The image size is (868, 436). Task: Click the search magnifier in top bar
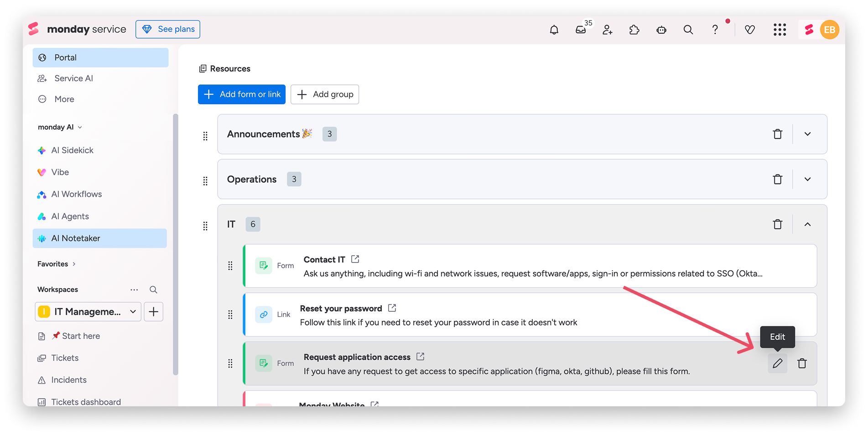688,30
